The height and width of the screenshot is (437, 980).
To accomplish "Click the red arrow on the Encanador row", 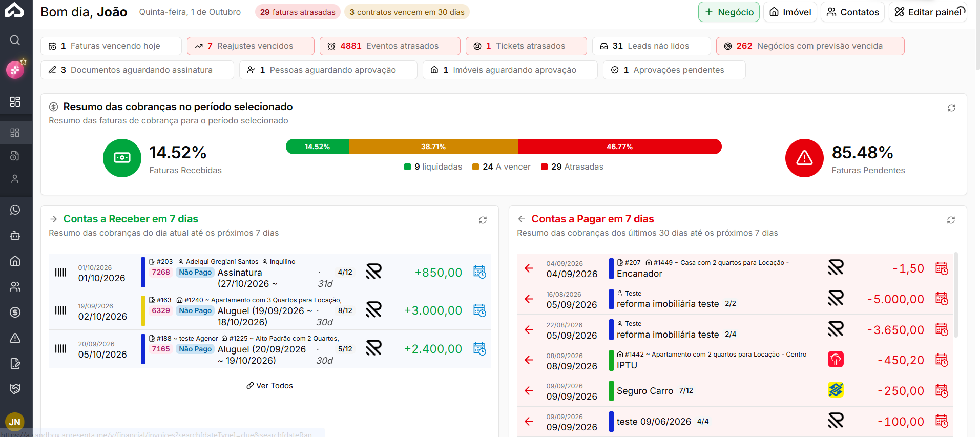I will pos(529,268).
